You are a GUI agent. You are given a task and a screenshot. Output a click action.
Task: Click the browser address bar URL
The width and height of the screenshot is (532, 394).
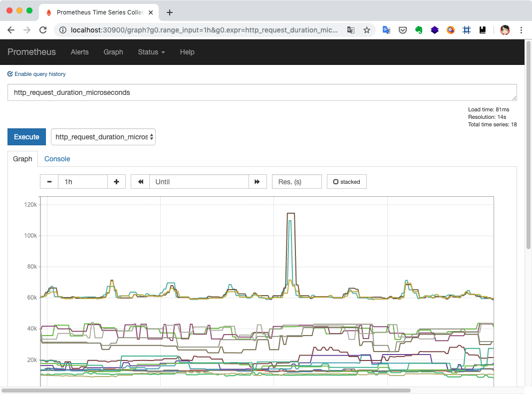204,30
